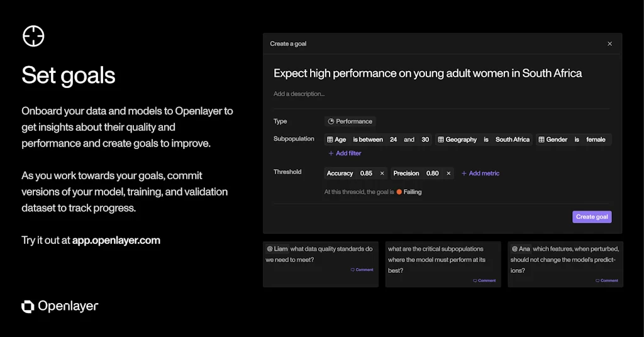
Task: Click the plus icon next to Add metric
Action: 464,174
